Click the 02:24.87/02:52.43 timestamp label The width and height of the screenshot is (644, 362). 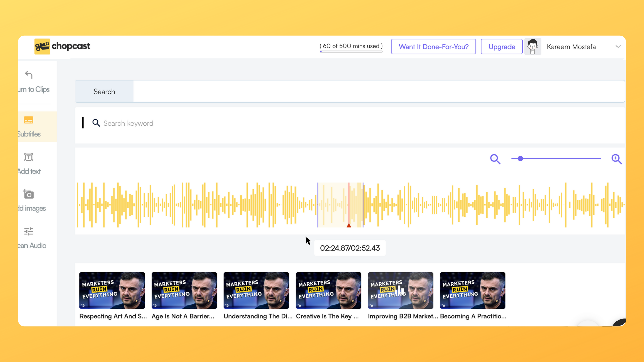[x=350, y=248]
